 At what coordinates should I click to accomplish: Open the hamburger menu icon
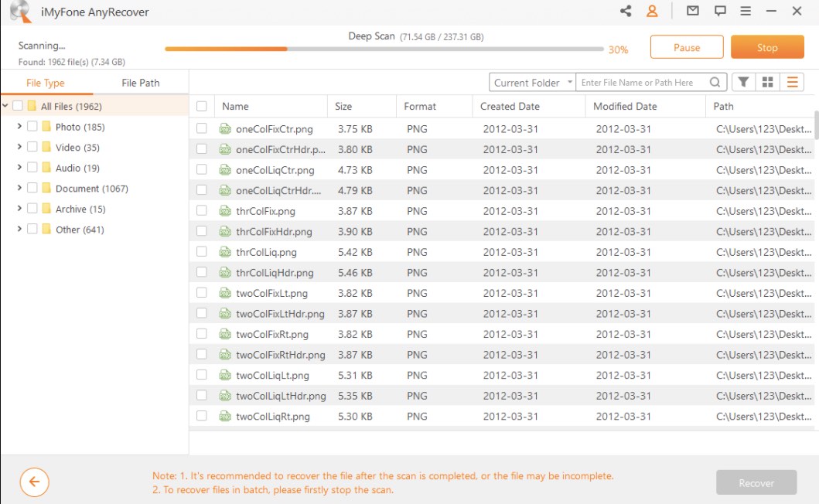746,11
